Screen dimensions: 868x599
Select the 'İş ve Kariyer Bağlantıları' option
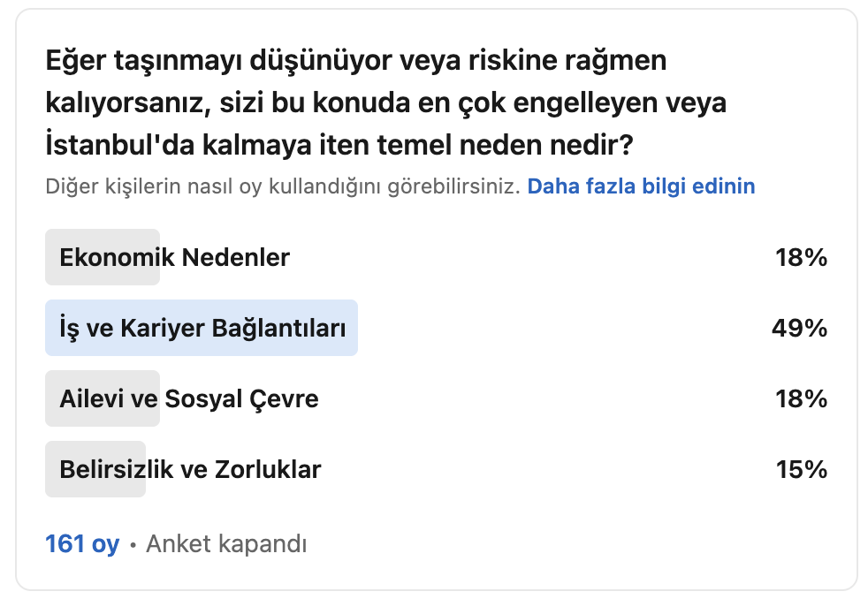(x=202, y=328)
